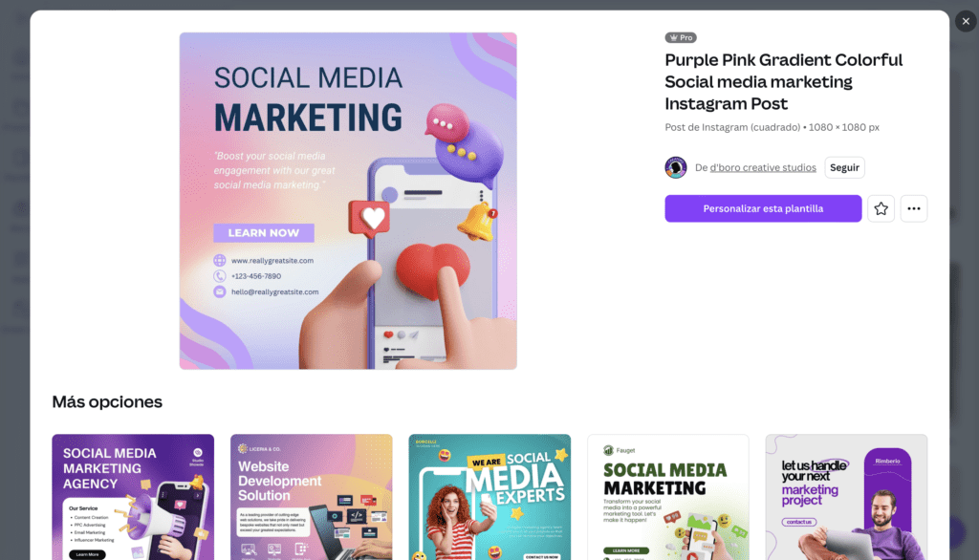Image resolution: width=979 pixels, height=560 pixels.
Task: Follow creator with Seguir button
Action: [x=844, y=167]
